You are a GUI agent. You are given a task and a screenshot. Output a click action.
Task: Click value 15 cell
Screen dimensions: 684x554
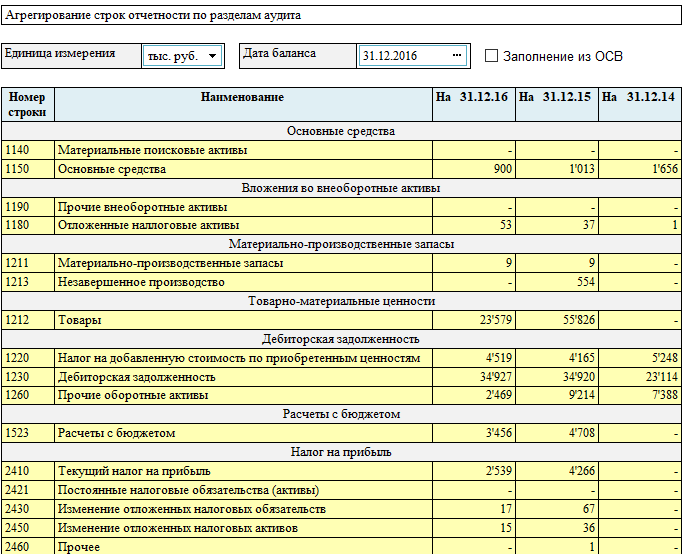click(x=473, y=528)
